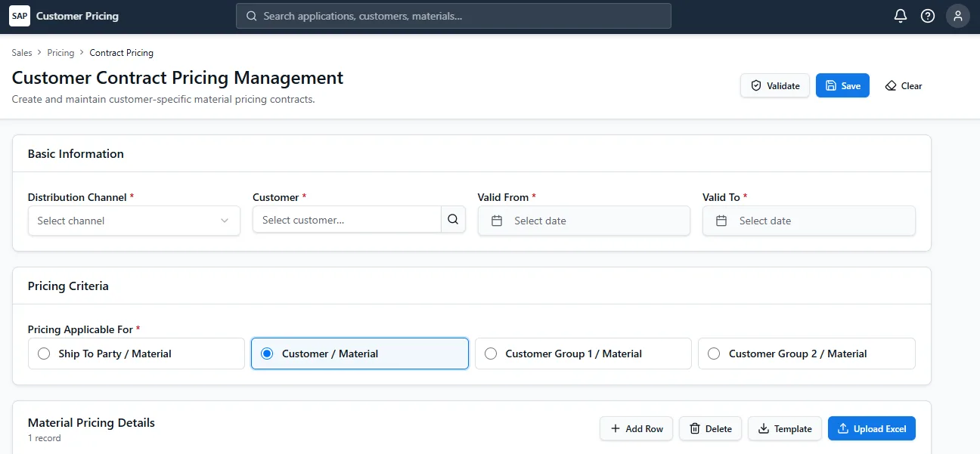980x454 pixels.
Task: Click the SAP logo icon
Action: click(20, 16)
